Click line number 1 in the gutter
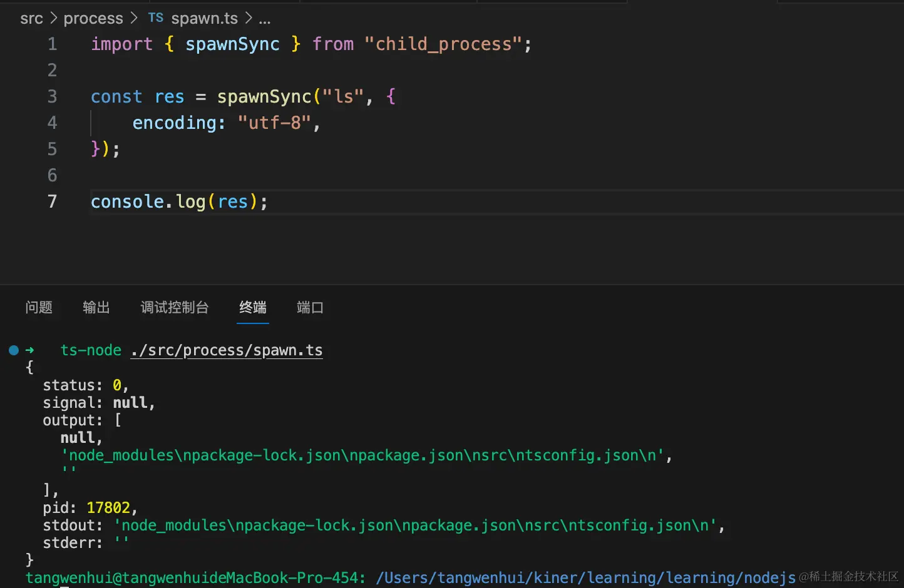The height and width of the screenshot is (588, 904). pos(53,44)
